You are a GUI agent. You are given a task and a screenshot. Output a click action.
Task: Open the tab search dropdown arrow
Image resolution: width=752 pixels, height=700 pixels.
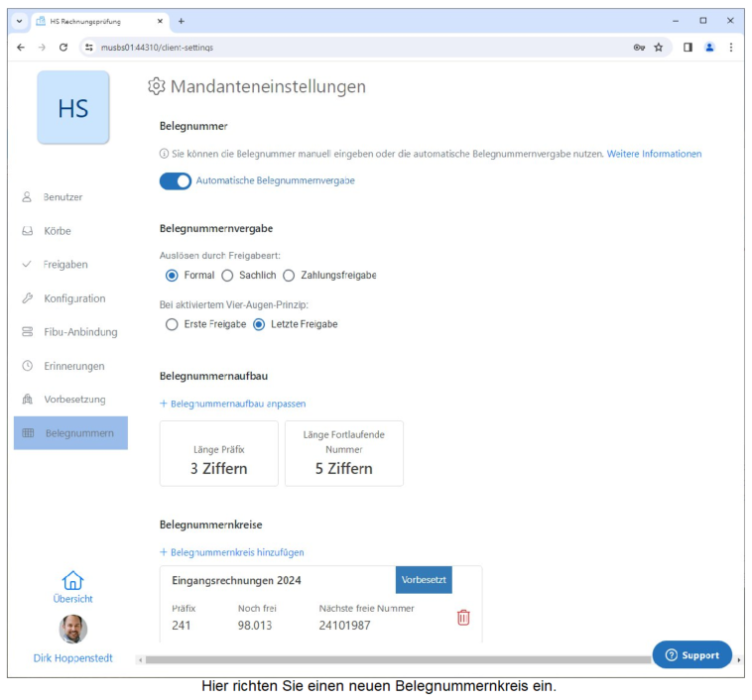(x=20, y=21)
